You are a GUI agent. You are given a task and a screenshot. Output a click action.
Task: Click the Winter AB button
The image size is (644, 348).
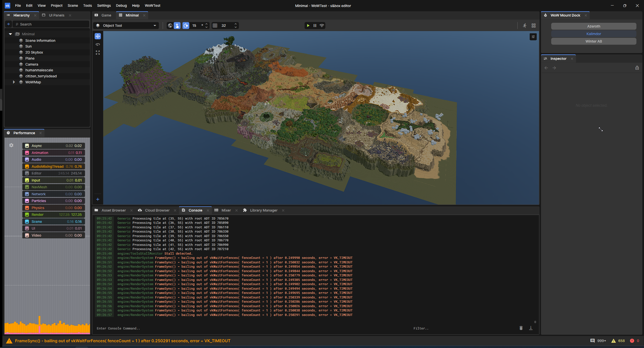click(x=593, y=41)
